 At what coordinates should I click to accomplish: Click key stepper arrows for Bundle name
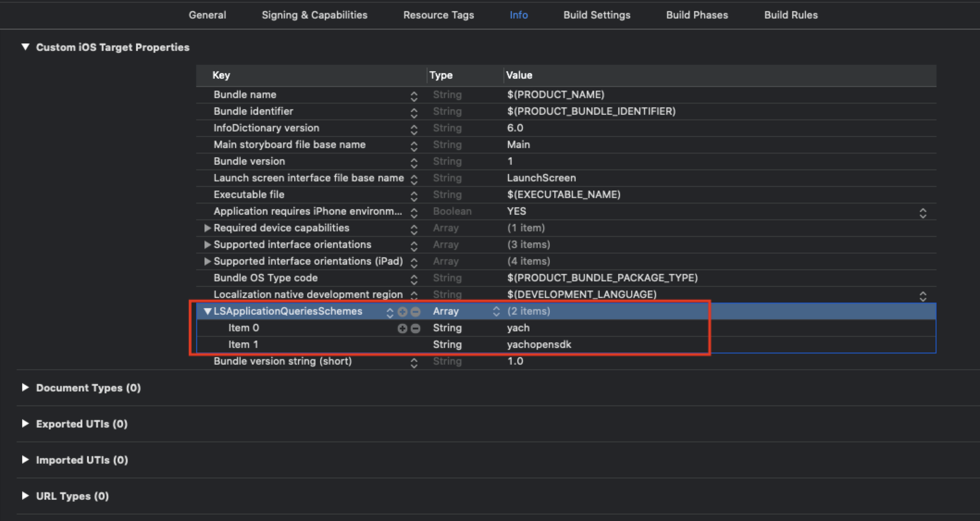[x=414, y=96]
